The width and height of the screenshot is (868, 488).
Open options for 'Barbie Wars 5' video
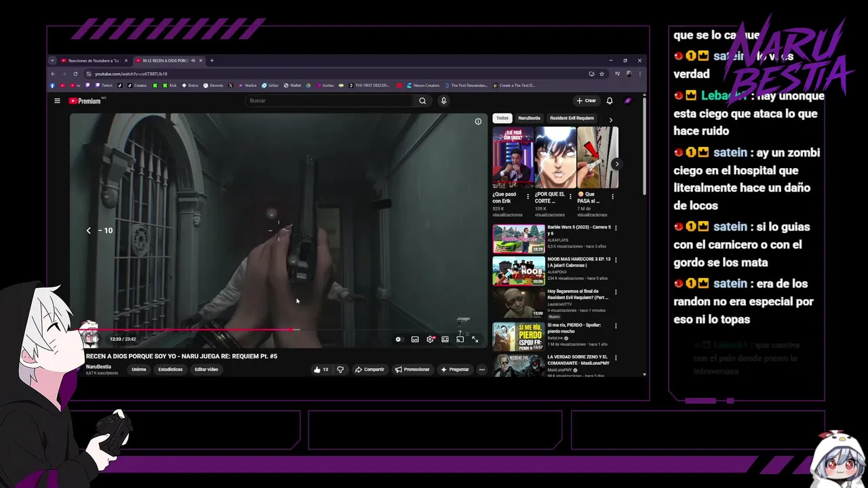point(616,228)
